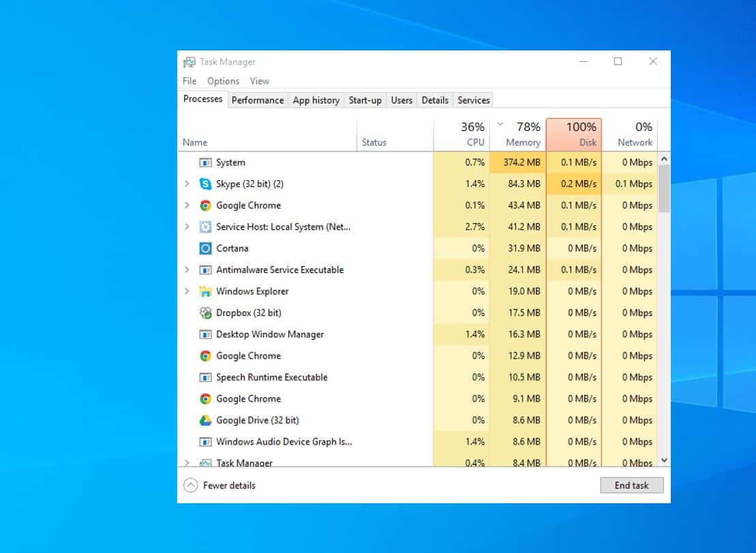Expand the Service Host: Local System group

pos(187,226)
